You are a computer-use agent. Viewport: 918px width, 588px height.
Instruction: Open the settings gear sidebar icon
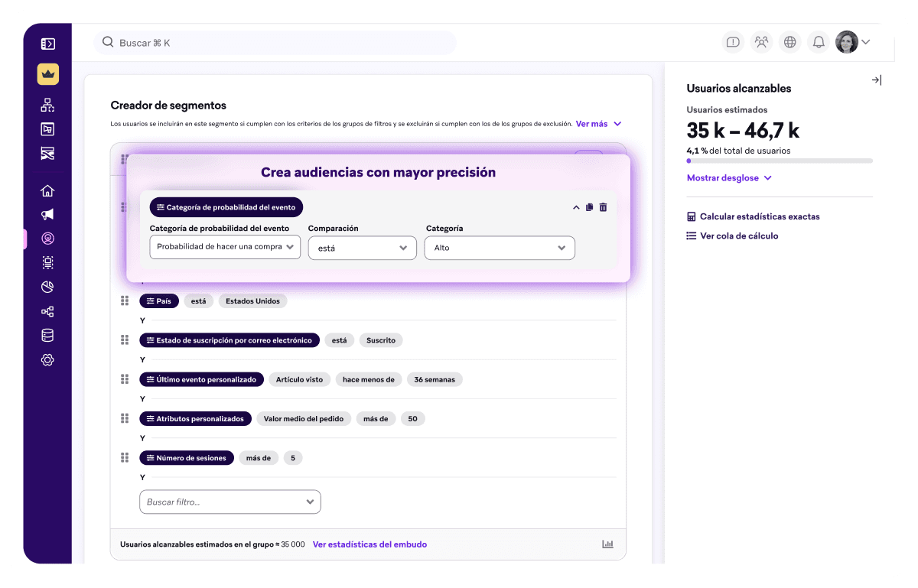[x=47, y=359]
